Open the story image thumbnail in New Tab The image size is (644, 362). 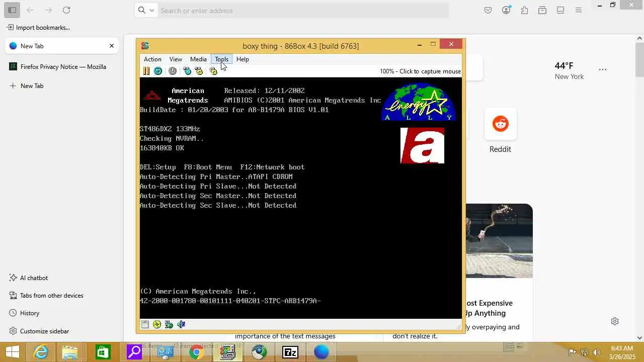point(499,241)
